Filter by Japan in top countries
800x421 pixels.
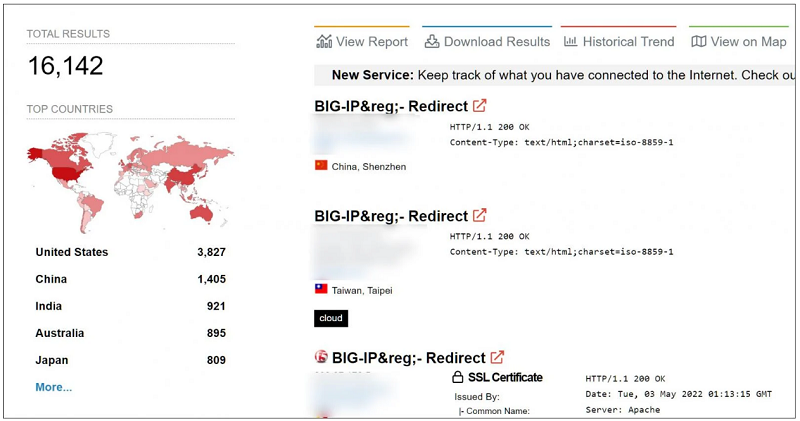[x=52, y=360]
